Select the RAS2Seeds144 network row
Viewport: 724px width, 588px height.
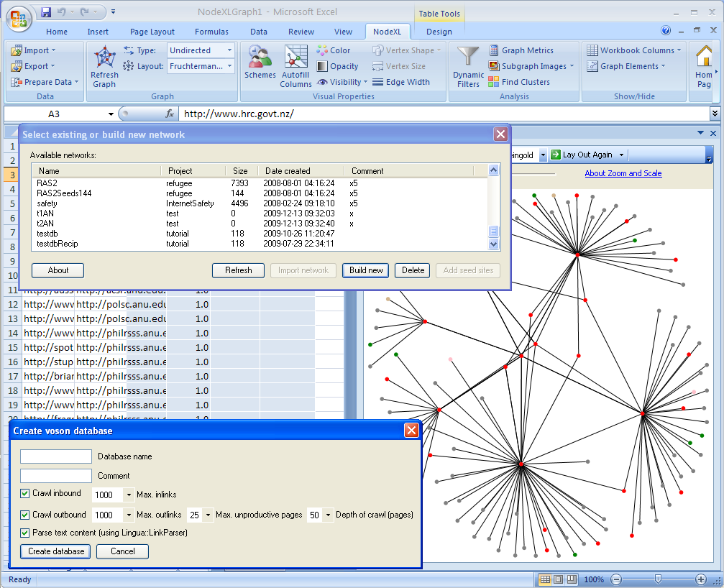coord(260,193)
